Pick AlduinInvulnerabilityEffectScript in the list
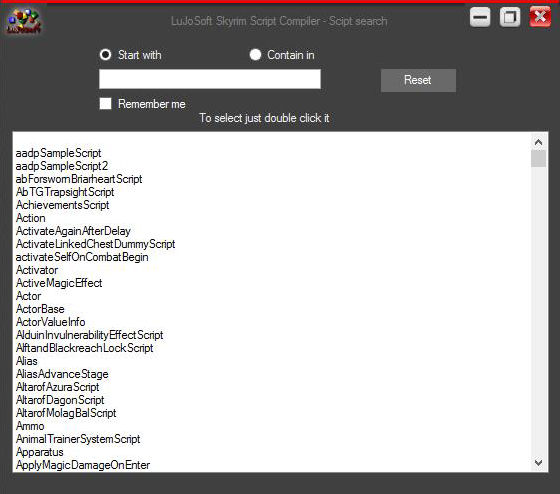Viewport: 560px width, 494px height. pyautogui.click(x=89, y=335)
